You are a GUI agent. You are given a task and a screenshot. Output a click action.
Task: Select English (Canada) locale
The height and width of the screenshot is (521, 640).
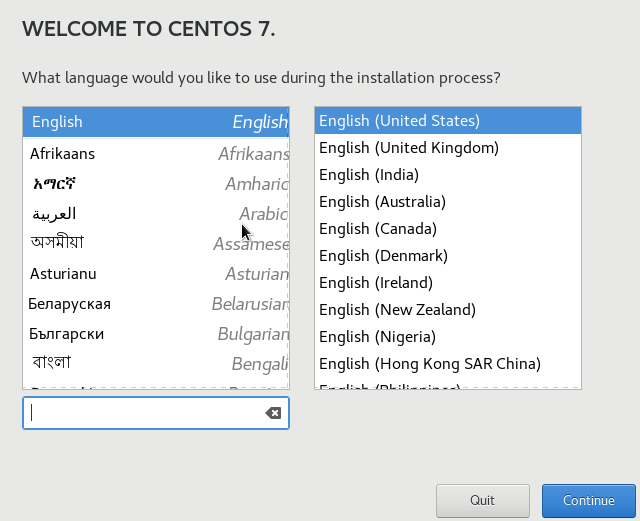tap(447, 229)
